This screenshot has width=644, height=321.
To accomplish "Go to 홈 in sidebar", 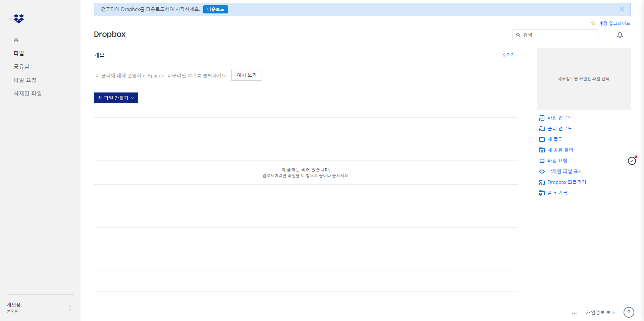I will 16,40.
